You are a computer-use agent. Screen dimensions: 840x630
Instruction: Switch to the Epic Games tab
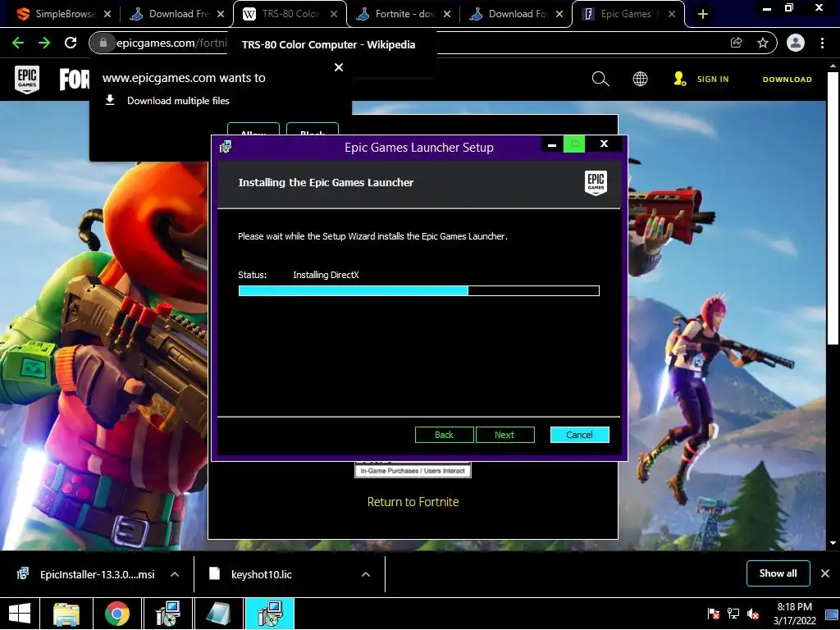pyautogui.click(x=628, y=14)
